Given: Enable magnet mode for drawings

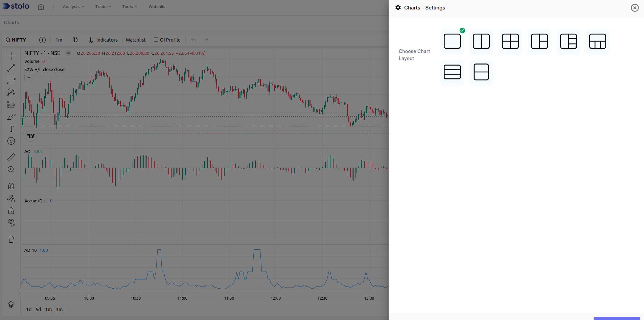Looking at the screenshot, I should (11, 186).
